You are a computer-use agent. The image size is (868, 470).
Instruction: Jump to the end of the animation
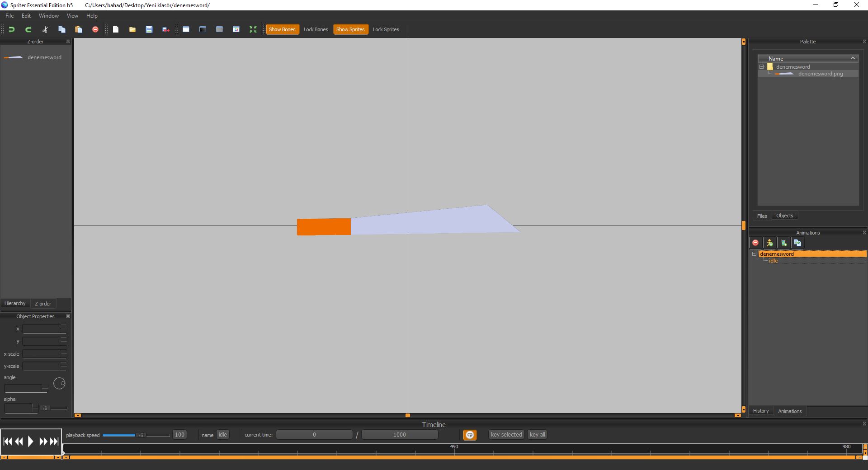click(x=54, y=442)
